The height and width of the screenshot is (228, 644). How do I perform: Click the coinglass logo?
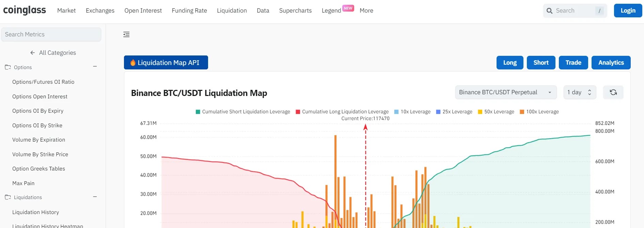coord(25,10)
